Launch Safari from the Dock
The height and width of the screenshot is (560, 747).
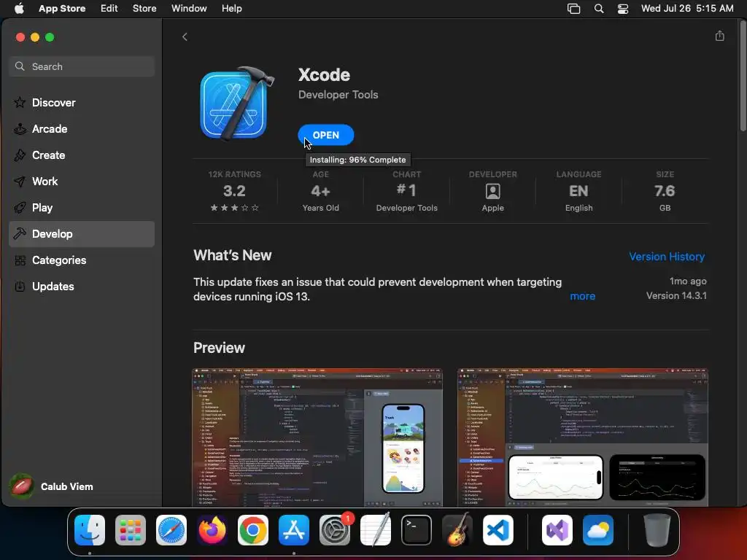(x=171, y=530)
